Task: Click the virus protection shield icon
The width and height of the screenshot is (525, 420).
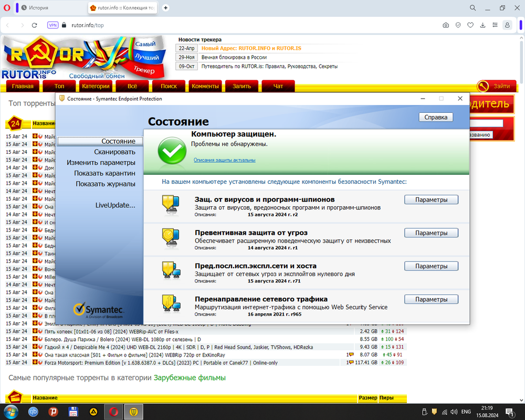Action: point(171,205)
